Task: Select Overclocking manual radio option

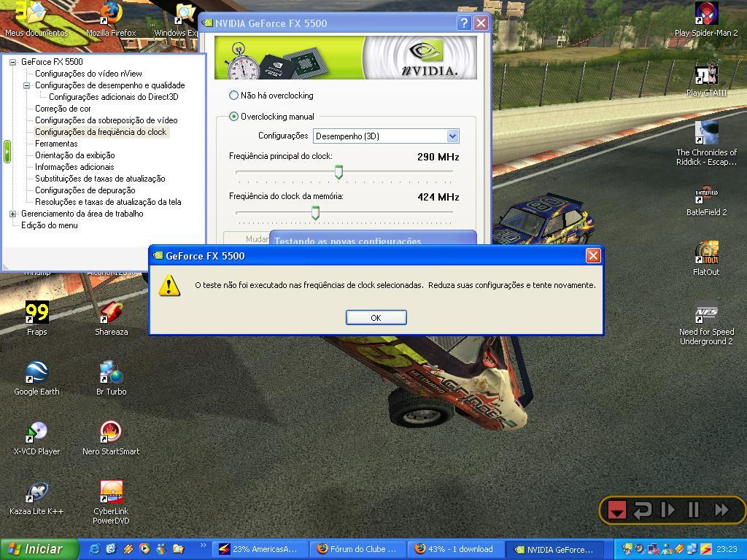Action: click(x=233, y=117)
